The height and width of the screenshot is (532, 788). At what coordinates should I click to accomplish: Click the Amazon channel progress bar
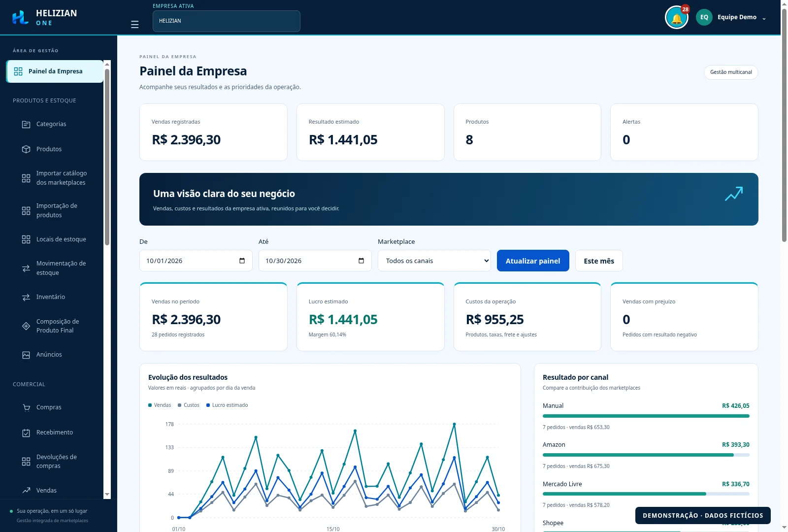point(646,455)
